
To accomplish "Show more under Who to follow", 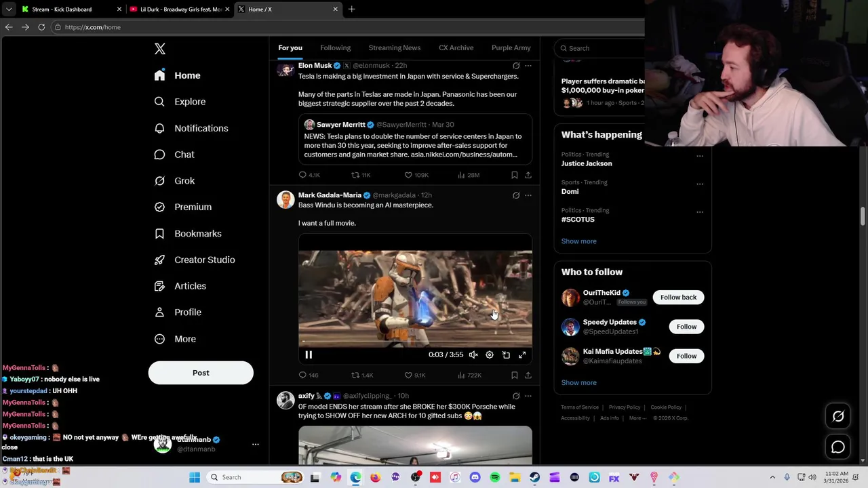I will coord(578,383).
